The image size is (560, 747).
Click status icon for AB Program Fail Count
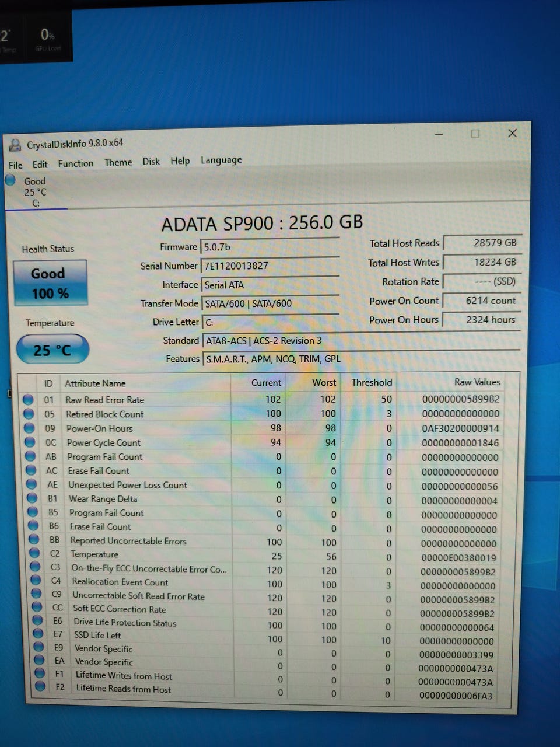pos(30,457)
